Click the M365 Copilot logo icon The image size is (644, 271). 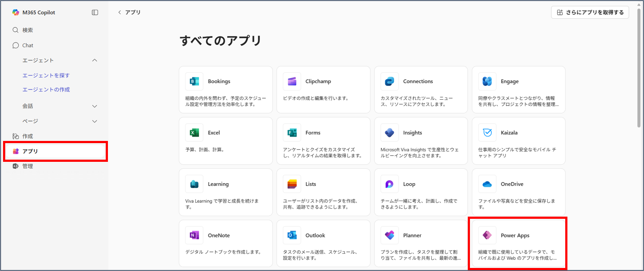pos(16,13)
